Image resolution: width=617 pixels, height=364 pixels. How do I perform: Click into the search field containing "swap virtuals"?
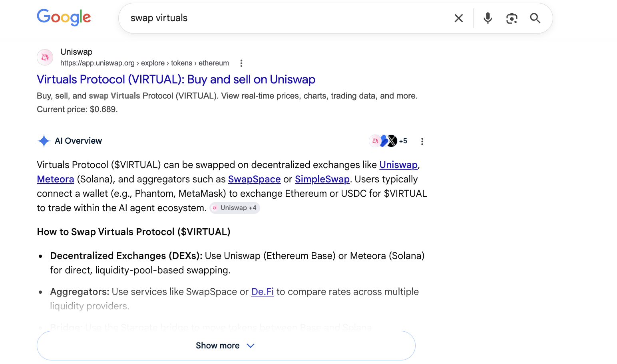288,18
